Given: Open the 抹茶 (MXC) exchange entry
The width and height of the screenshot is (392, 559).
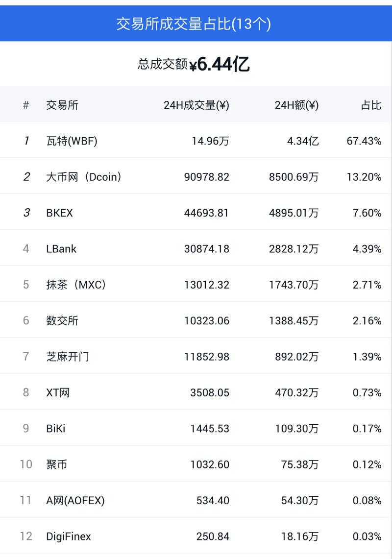Looking at the screenshot, I should pyautogui.click(x=76, y=285).
